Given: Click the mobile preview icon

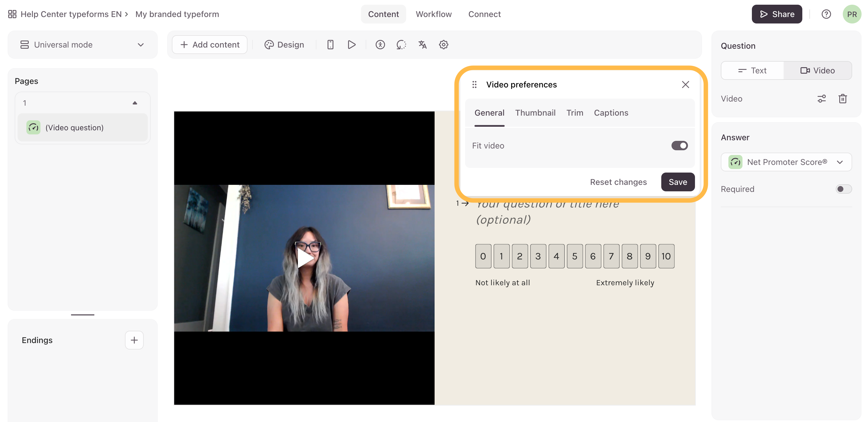Looking at the screenshot, I should 330,45.
